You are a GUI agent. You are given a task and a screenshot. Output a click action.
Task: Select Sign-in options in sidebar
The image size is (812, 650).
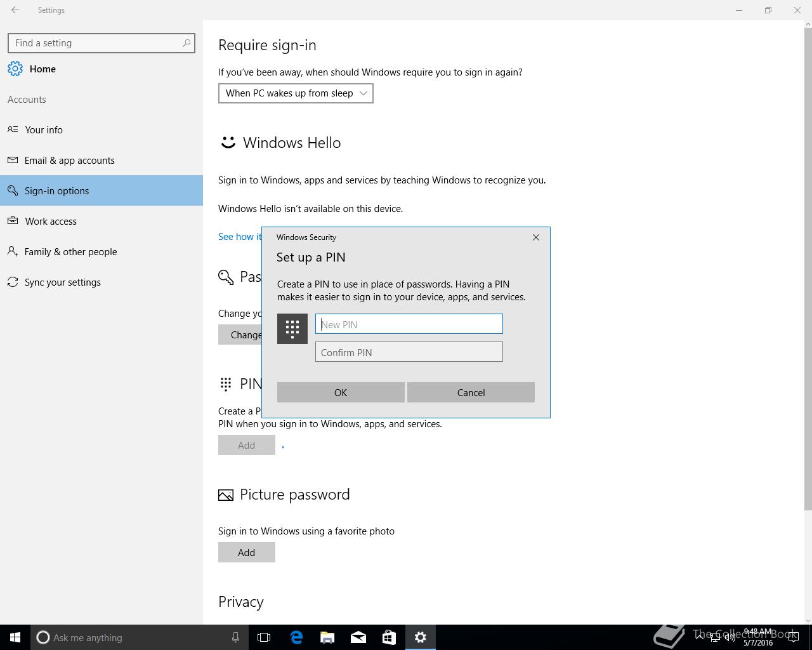101,190
